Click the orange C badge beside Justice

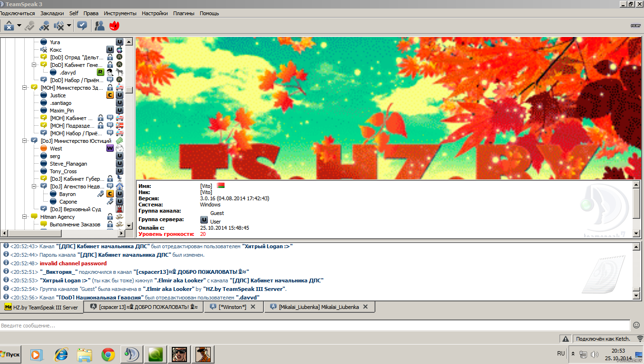[x=110, y=95]
